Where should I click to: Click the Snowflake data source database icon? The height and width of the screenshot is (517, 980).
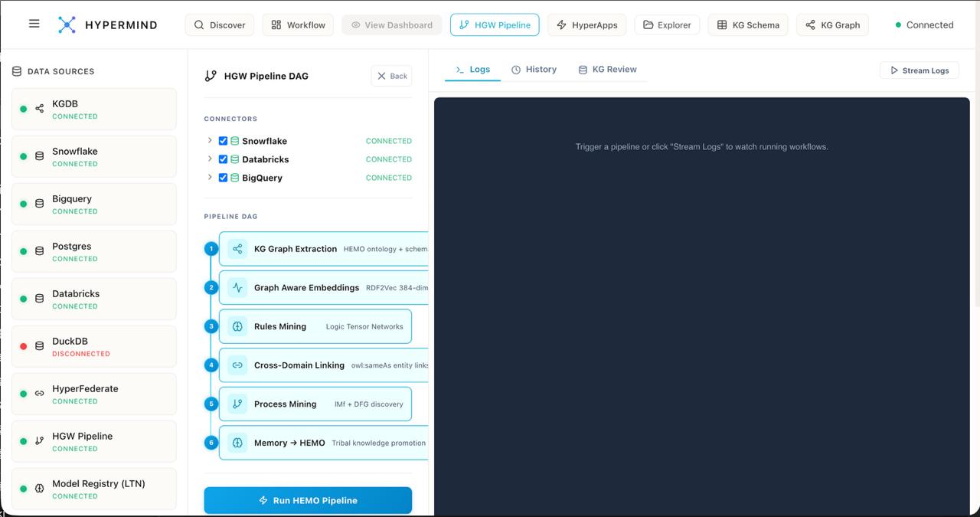pos(39,156)
